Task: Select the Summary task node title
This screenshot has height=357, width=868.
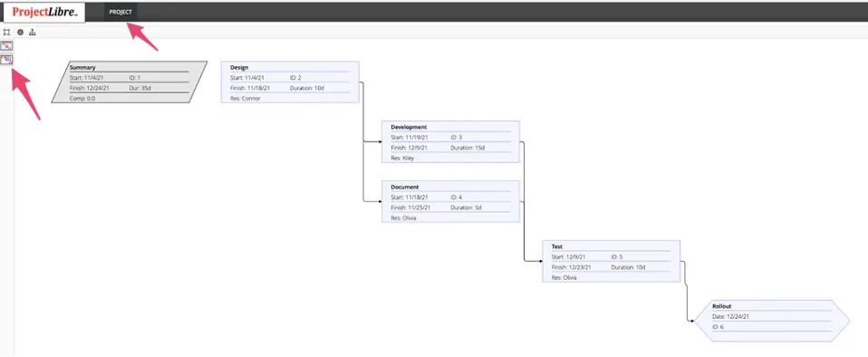Action: click(82, 68)
